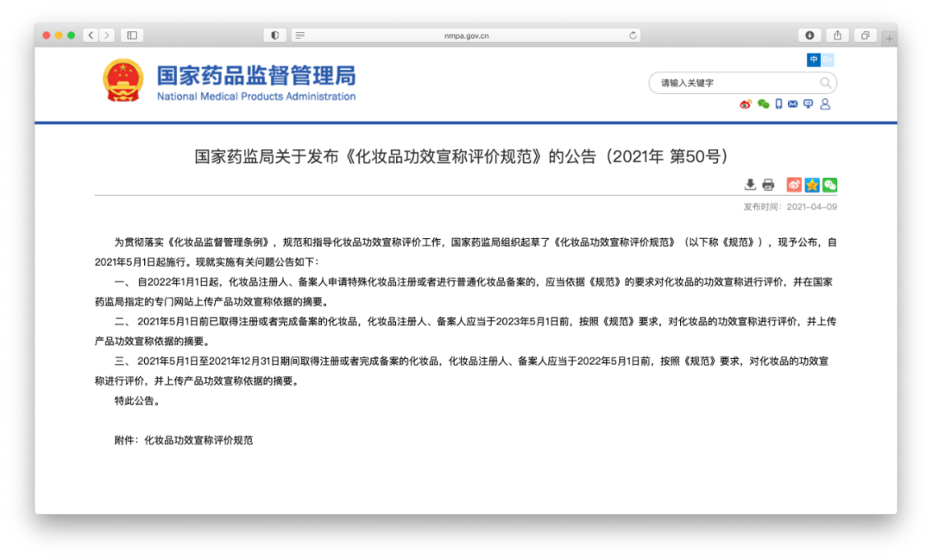This screenshot has height=560, width=932.
Task: Click the national emblem logo
Action: [x=123, y=80]
